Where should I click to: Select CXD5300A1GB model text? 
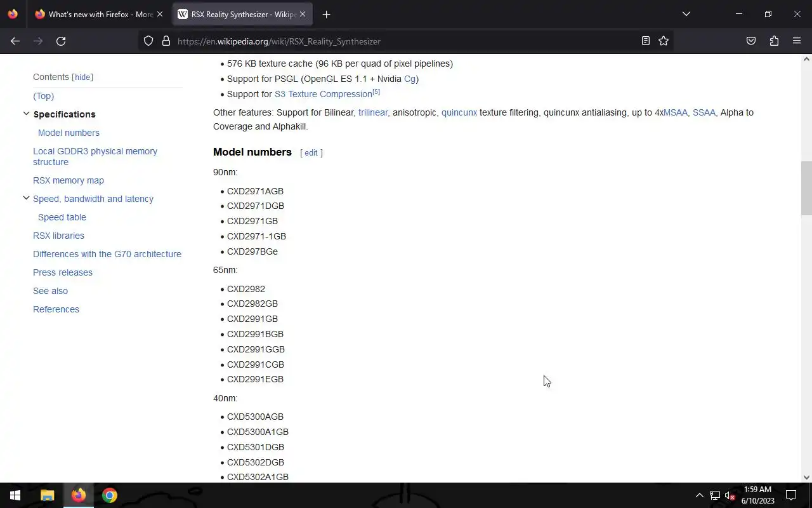click(258, 432)
